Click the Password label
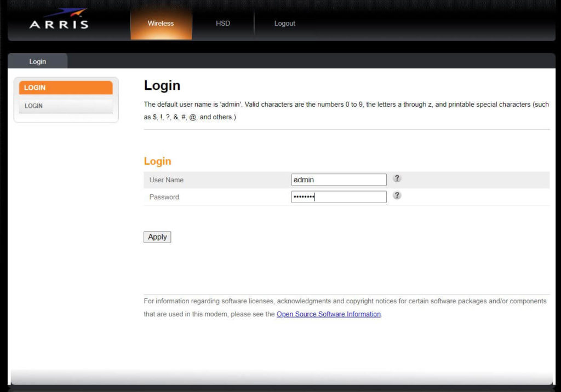The width and height of the screenshot is (561, 392). pyautogui.click(x=164, y=197)
